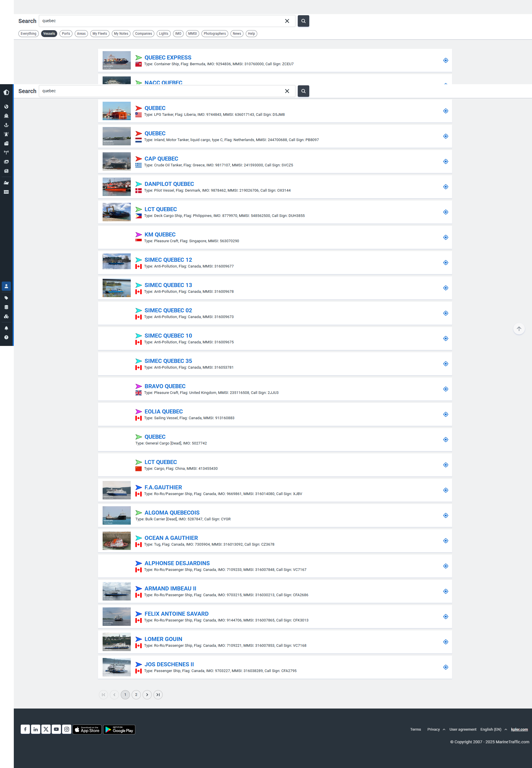Go to next results page arrow
This screenshot has width=532, height=768.
pos(147,695)
